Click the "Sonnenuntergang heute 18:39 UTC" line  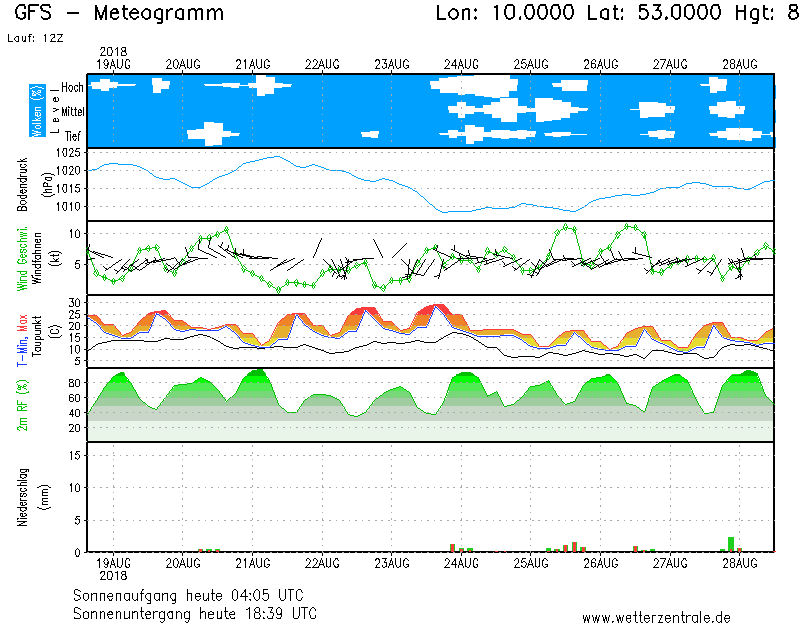[195, 613]
